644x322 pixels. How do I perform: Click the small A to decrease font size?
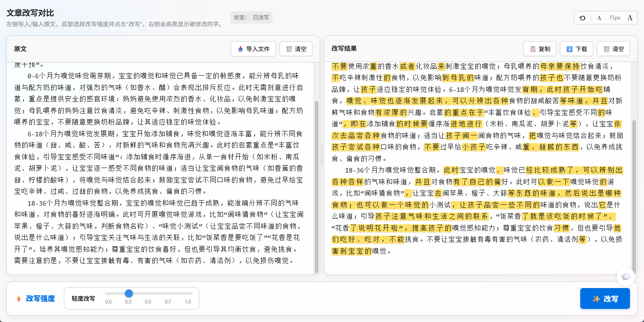(599, 18)
